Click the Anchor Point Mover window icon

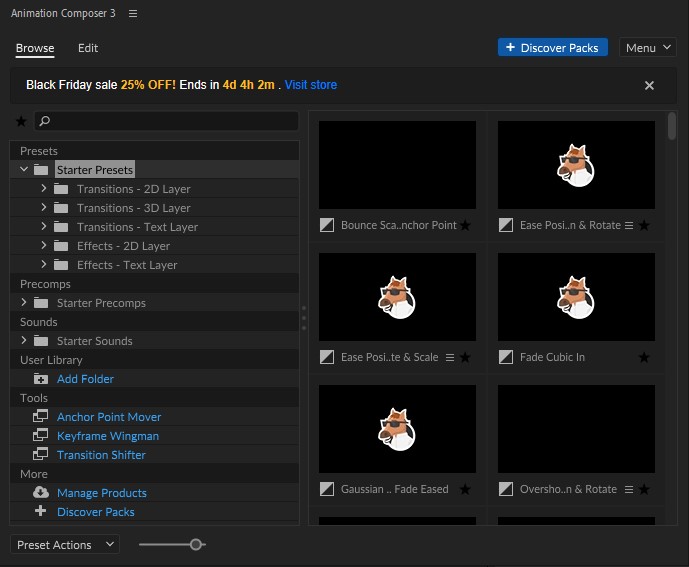coord(41,416)
